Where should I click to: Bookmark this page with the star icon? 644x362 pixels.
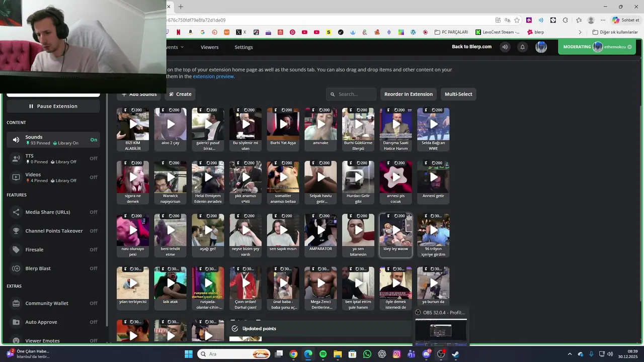[x=517, y=20]
